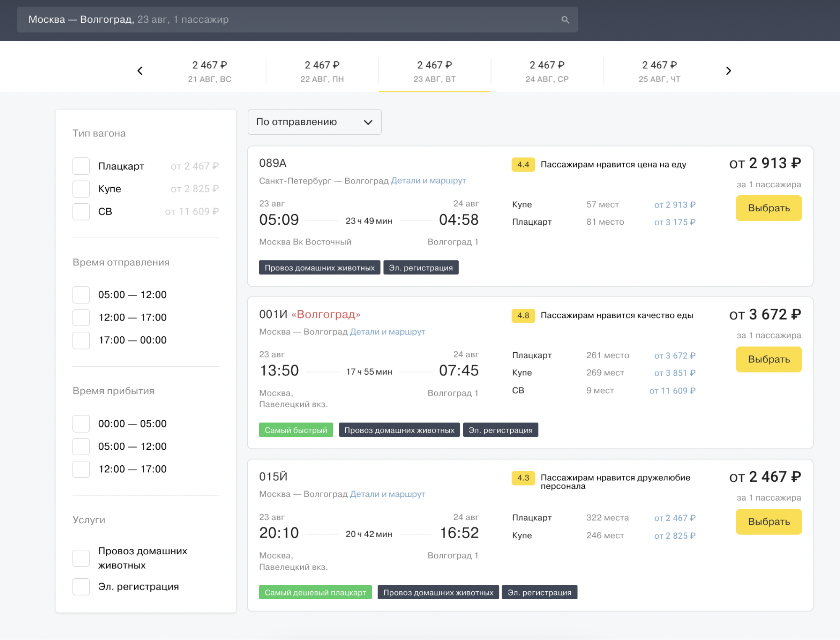Click the Москва — Волгоград search field
The image size is (840, 640).
297,20
